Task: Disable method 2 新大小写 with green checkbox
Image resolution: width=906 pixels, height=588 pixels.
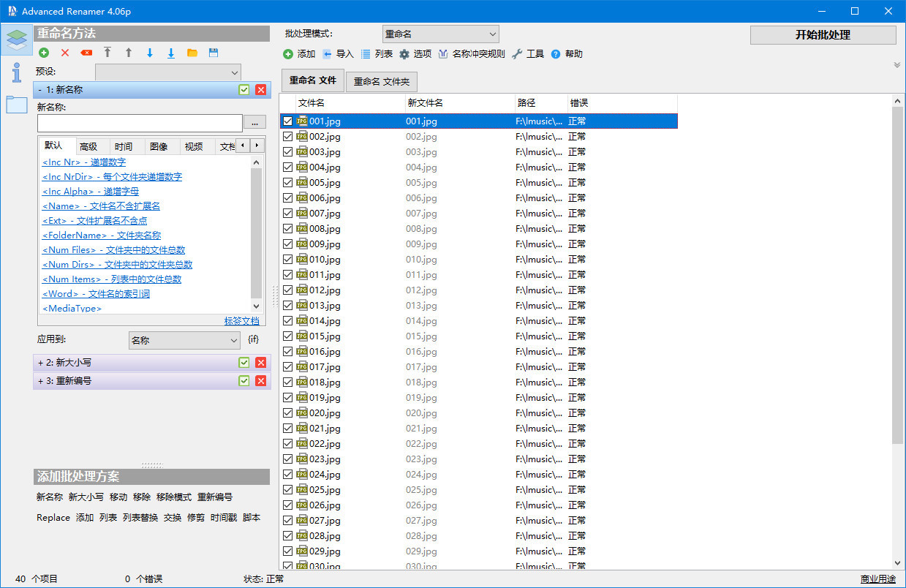Action: [x=244, y=363]
